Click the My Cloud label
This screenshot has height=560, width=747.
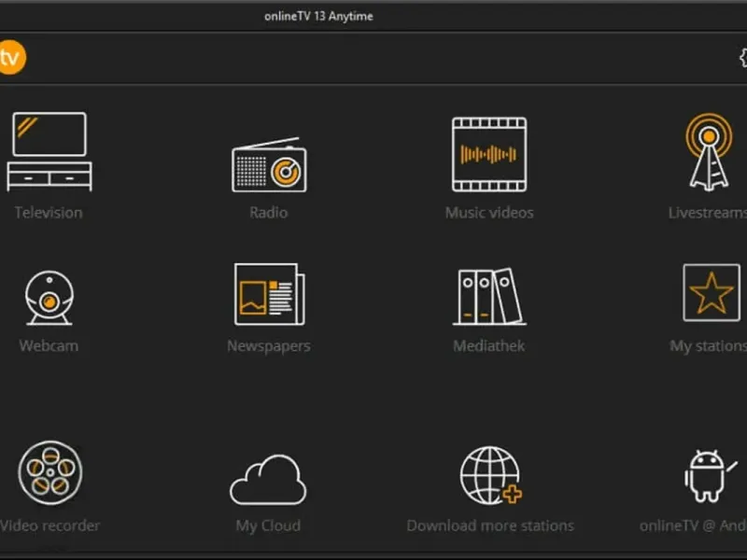coord(268,525)
